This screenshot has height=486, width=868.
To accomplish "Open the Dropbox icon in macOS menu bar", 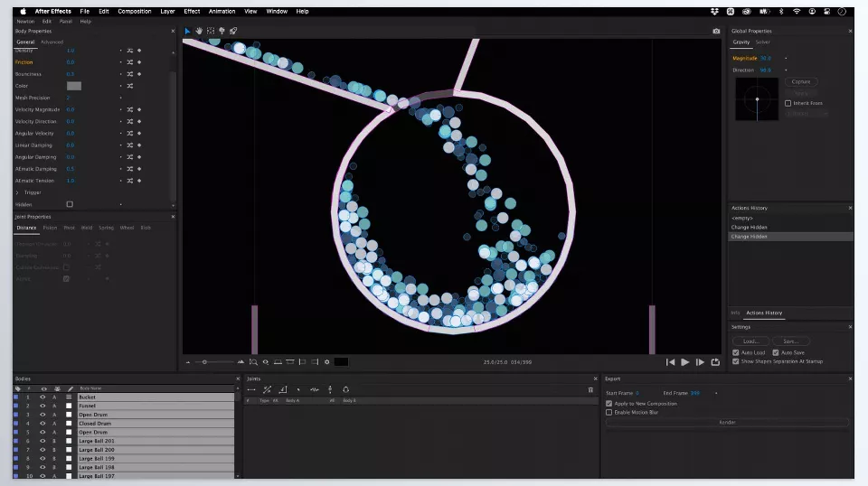I will coord(714,11).
